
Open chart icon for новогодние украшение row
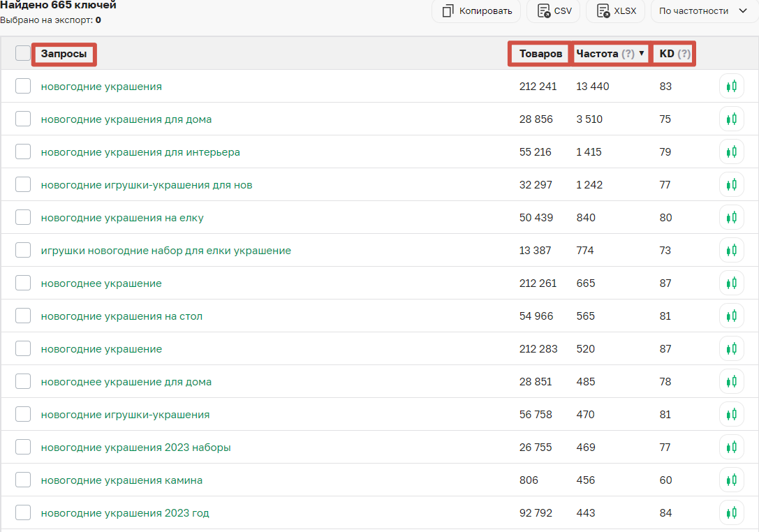point(731,349)
